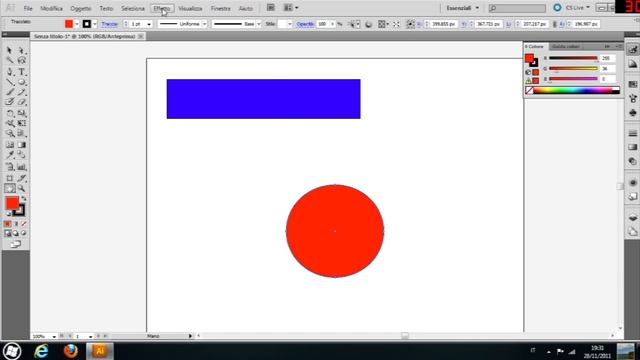The height and width of the screenshot is (360, 640).
Task: Open fill color dropdown in control bar
Action: (76, 24)
